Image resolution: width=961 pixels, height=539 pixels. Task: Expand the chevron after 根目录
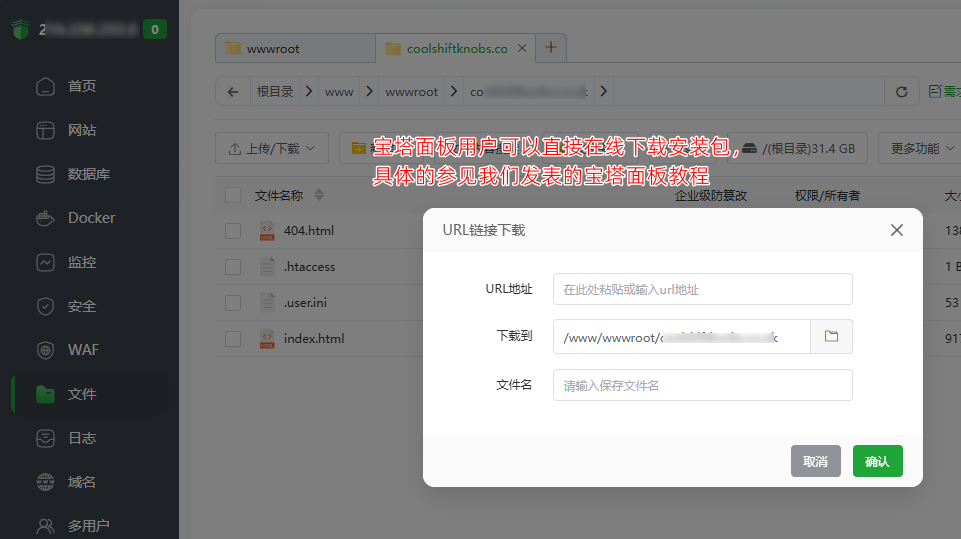(x=309, y=91)
